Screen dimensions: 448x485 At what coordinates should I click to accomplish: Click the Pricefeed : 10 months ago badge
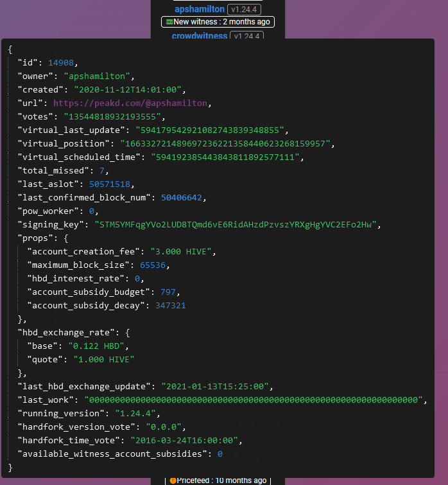[218, 481]
